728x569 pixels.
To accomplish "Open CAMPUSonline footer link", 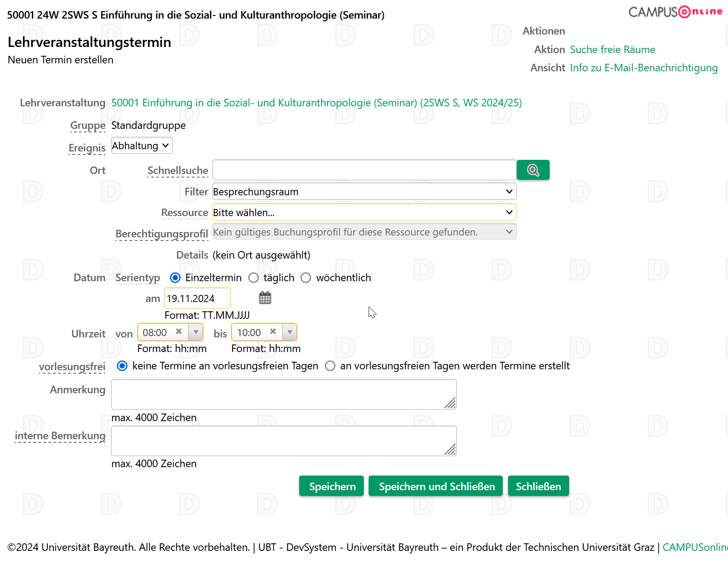I will click(695, 547).
